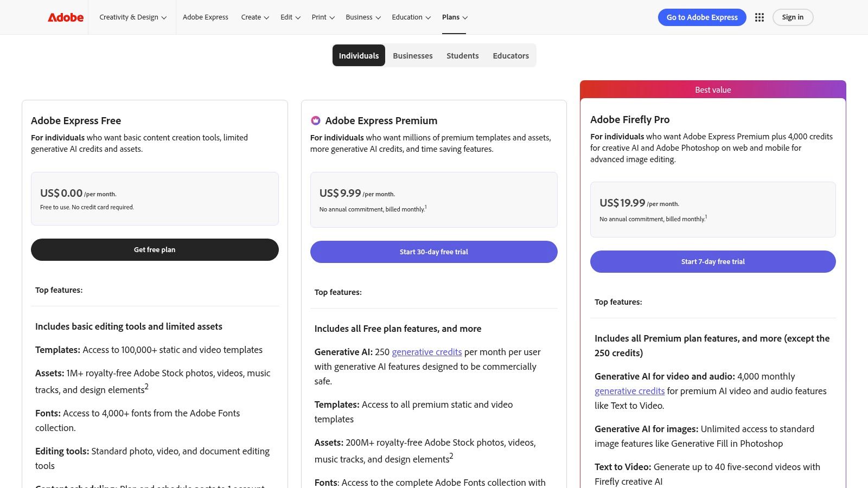Click the Adobe Express Premium crown icon

click(x=316, y=120)
